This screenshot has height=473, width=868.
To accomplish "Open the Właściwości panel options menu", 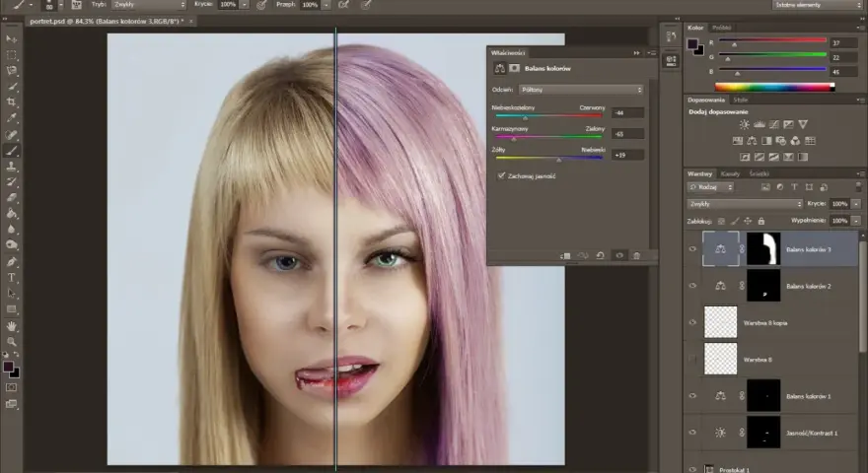I will [x=652, y=53].
